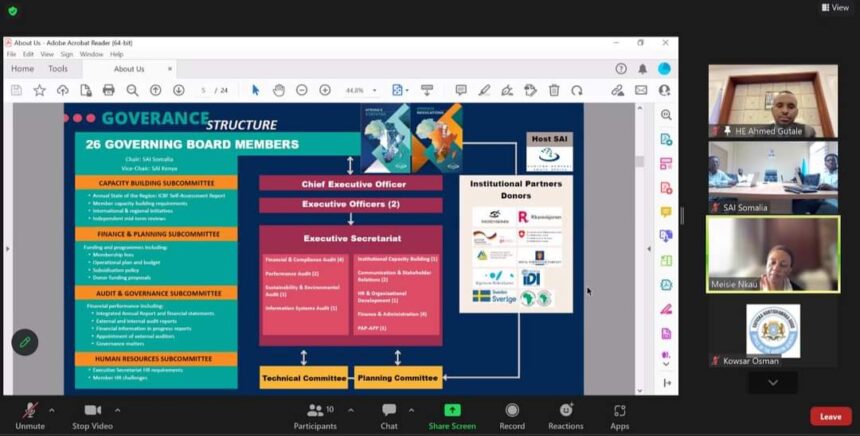The width and height of the screenshot is (860, 436).
Task: Click the Print icon in Acrobat toolbar
Action: [109, 90]
